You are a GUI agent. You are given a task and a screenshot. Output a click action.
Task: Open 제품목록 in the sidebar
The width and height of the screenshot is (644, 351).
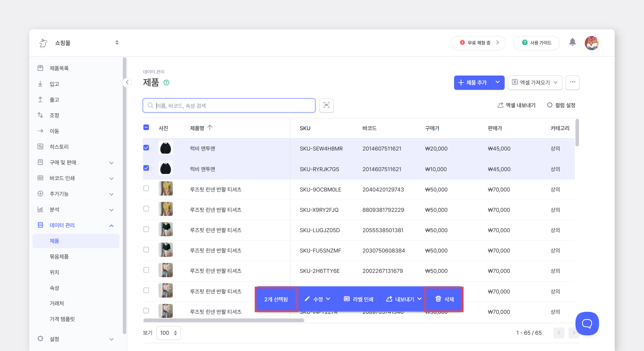coord(76,68)
